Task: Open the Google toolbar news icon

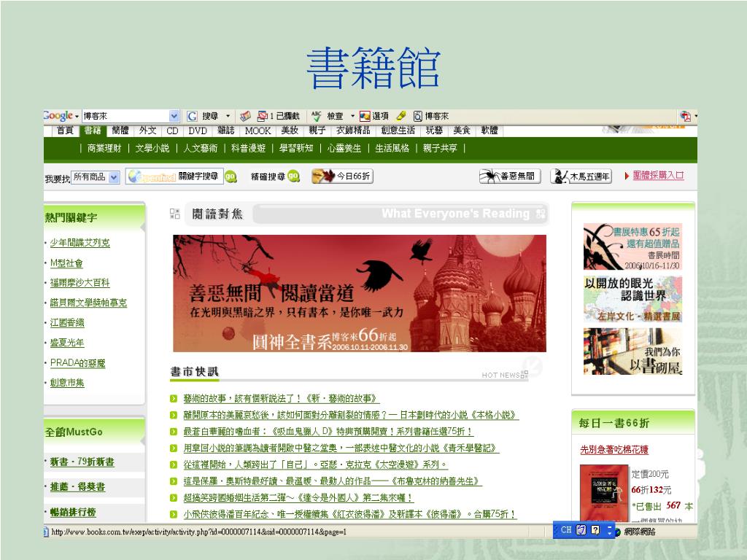Action: (245, 116)
